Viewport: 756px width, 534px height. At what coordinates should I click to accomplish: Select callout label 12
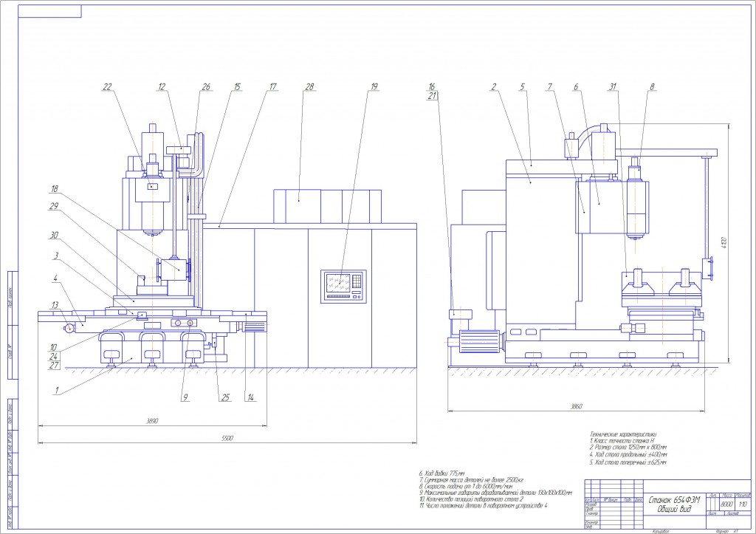pyautogui.click(x=162, y=87)
